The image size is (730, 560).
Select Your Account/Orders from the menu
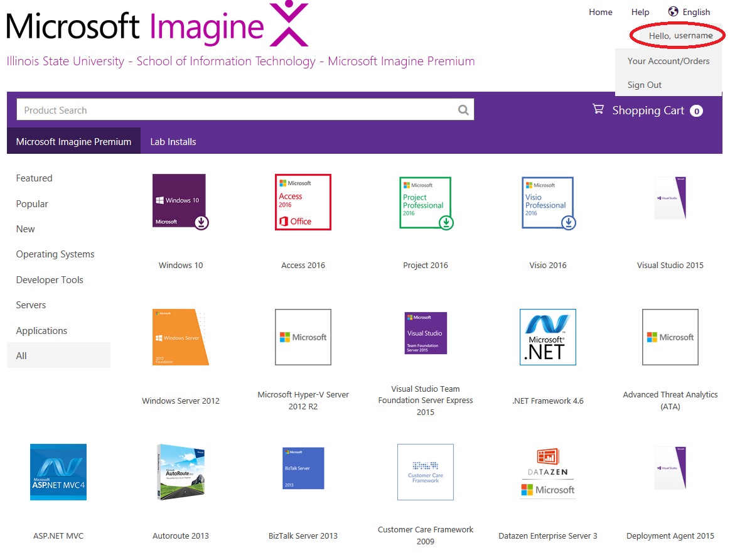(x=668, y=61)
